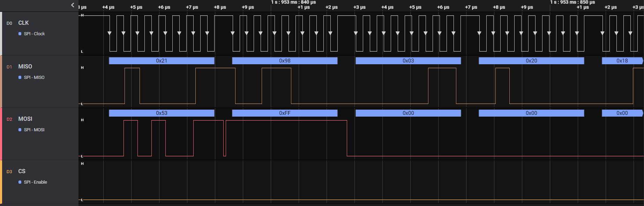Select the MISO decoded byte 0x03
Image resolution: width=644 pixels, height=206 pixels.
point(408,61)
